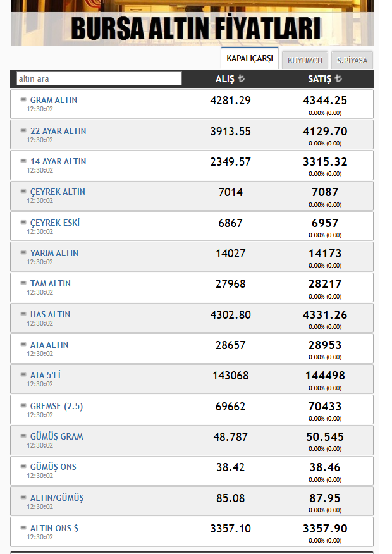Click the lira icon next to ALIŞ

pos(241,78)
